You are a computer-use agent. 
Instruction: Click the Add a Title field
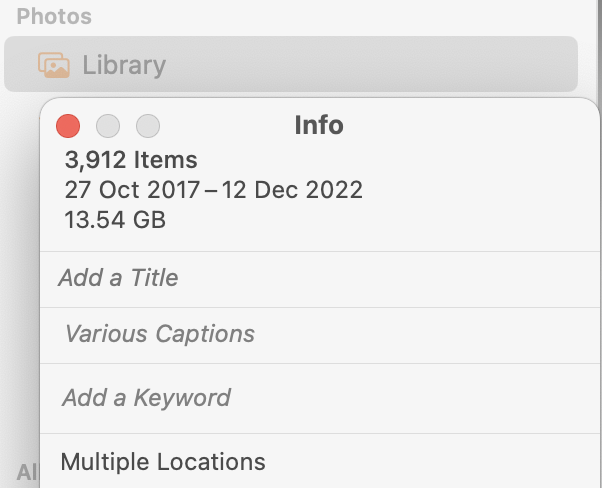tap(118, 278)
